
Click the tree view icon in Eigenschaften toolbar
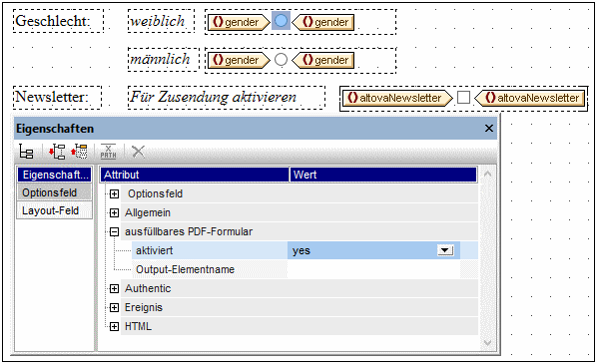(x=26, y=153)
